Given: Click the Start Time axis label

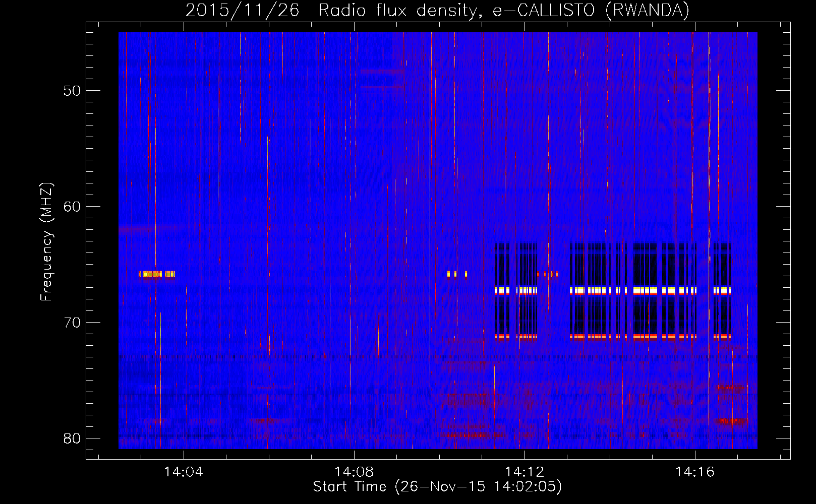Looking at the screenshot, I should click(437, 487).
